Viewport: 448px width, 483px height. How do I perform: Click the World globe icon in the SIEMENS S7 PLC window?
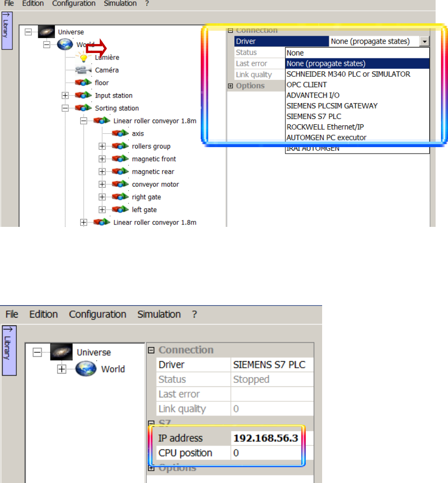coord(86,369)
